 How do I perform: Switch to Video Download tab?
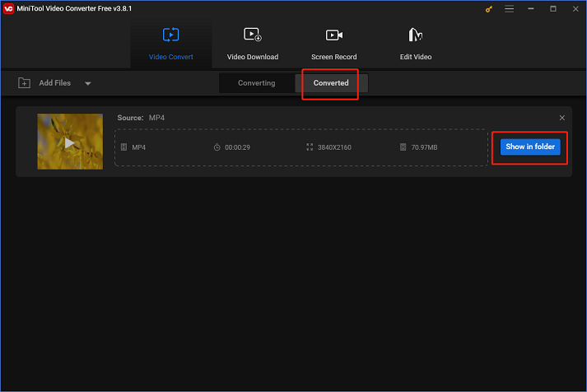(x=253, y=44)
